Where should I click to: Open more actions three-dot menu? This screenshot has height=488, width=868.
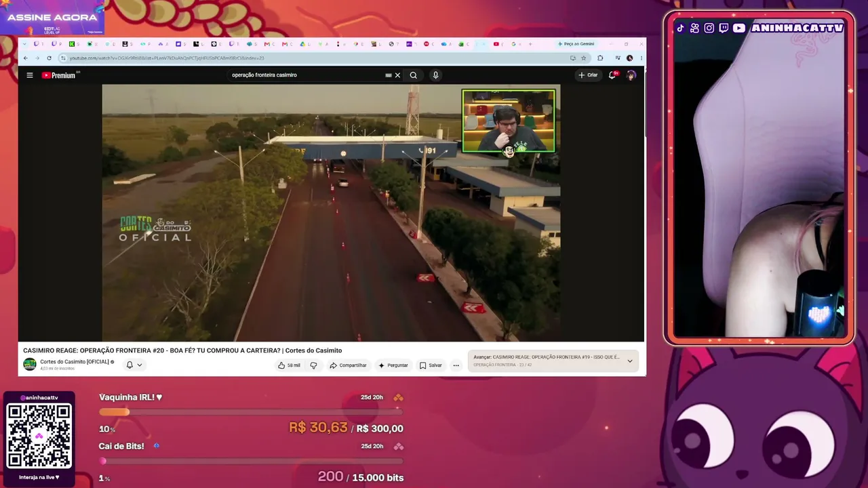click(x=456, y=365)
